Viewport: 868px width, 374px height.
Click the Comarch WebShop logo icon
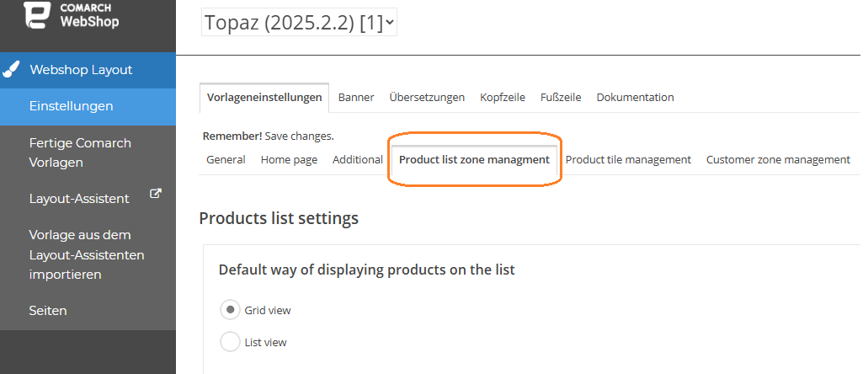point(38,14)
